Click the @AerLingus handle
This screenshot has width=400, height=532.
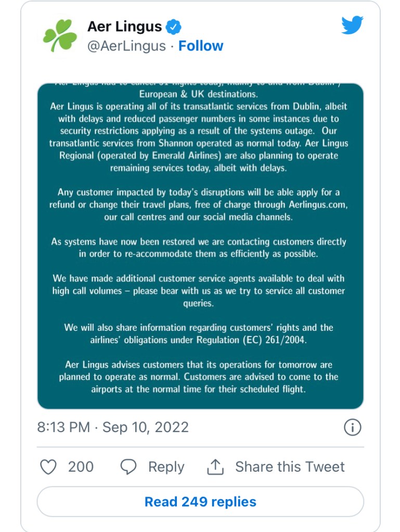(x=125, y=46)
